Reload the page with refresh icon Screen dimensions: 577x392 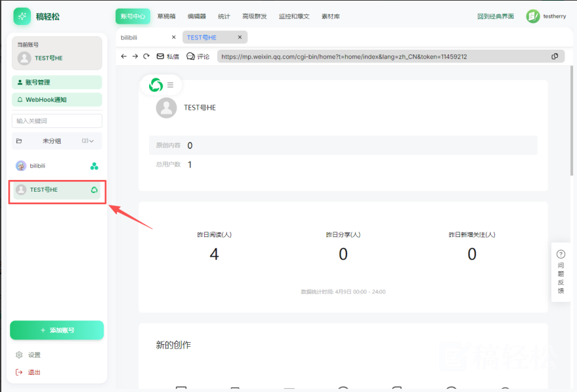[x=146, y=56]
